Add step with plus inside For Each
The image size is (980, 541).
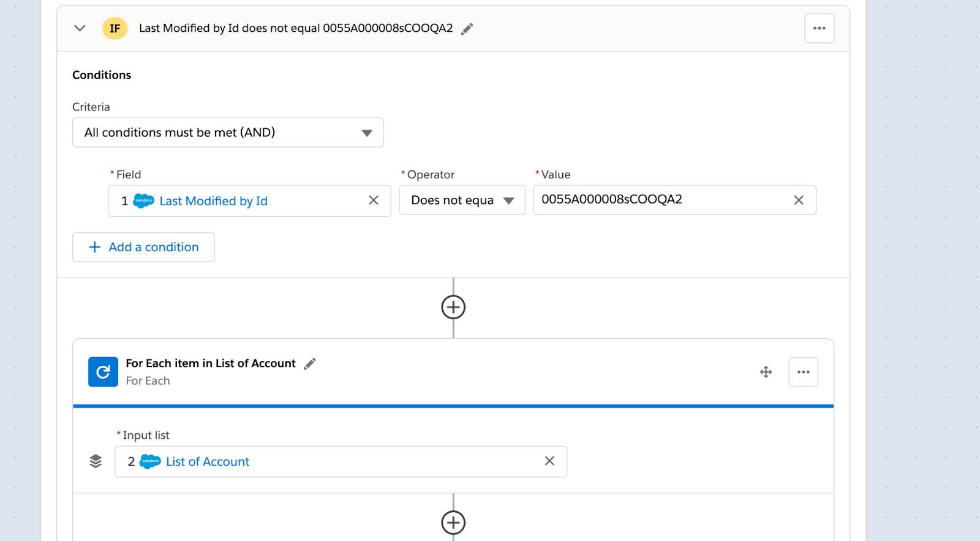(x=453, y=523)
